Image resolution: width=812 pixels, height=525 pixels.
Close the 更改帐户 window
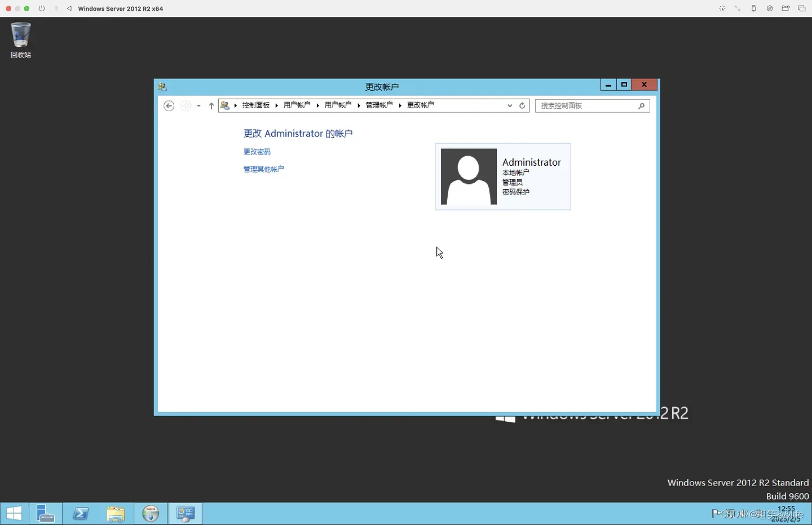(644, 85)
